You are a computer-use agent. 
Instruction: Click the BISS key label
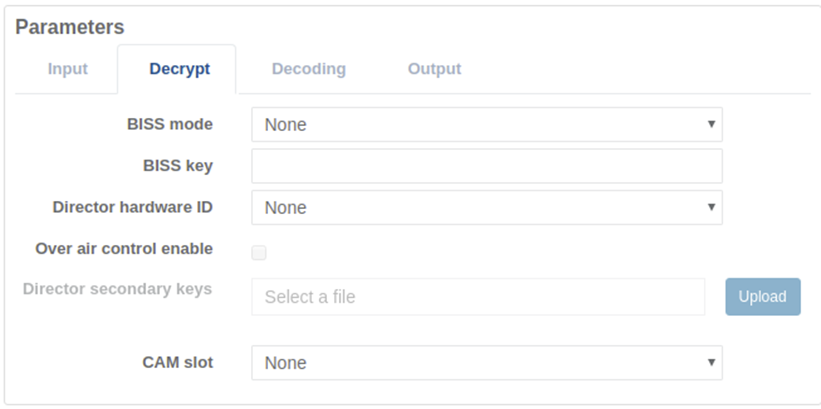[178, 166]
